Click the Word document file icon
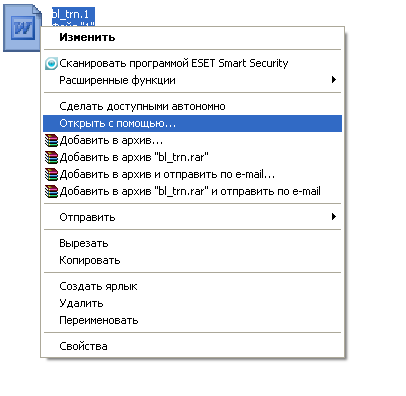This screenshot has height=396, width=406. coord(23,28)
